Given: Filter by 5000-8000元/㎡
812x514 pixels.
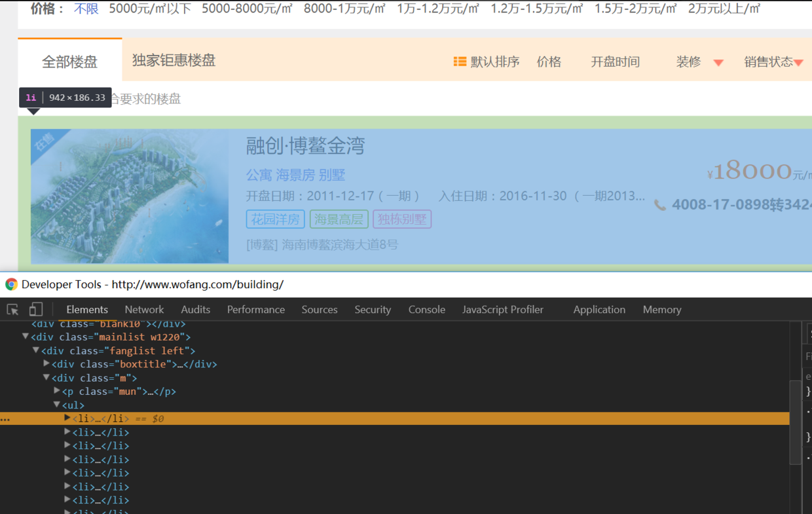Looking at the screenshot, I should pos(248,9).
